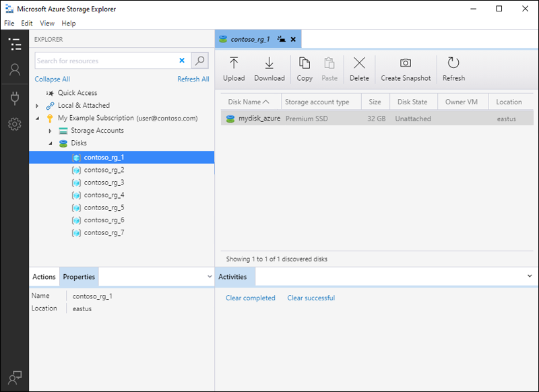Click the Unattached disk state cell
Screen dimensions: 539x392
point(413,119)
